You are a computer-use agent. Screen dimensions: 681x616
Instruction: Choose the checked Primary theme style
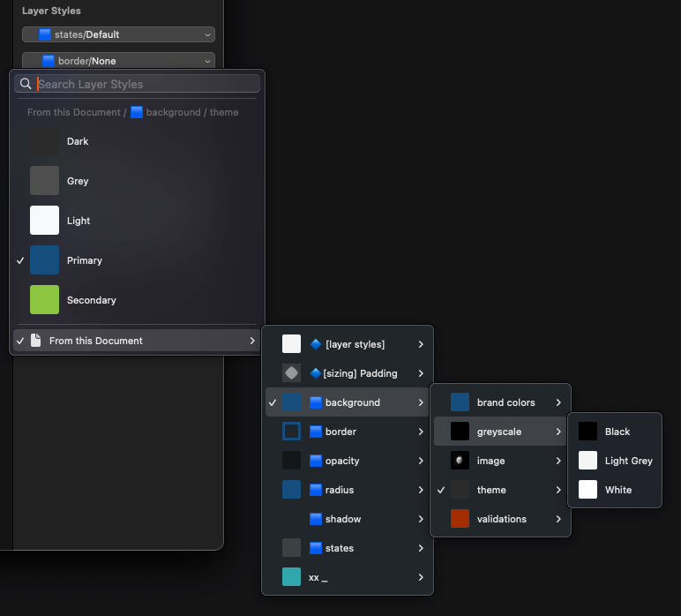(x=137, y=260)
